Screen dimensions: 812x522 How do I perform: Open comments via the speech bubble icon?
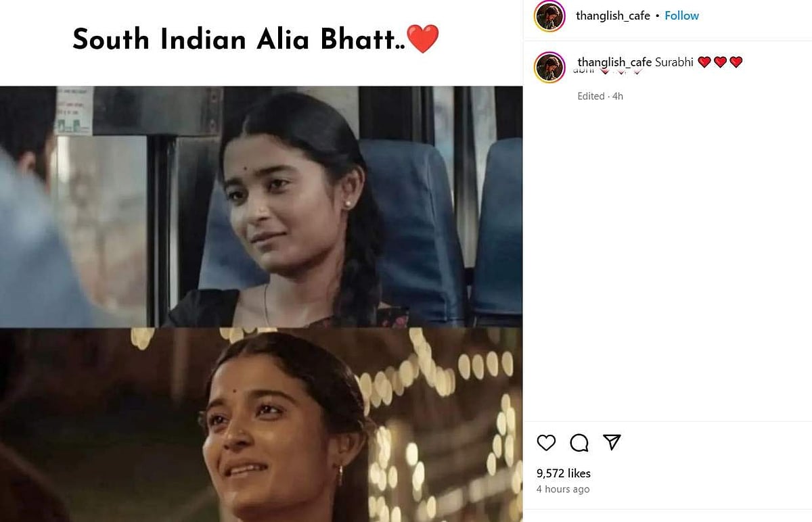579,443
